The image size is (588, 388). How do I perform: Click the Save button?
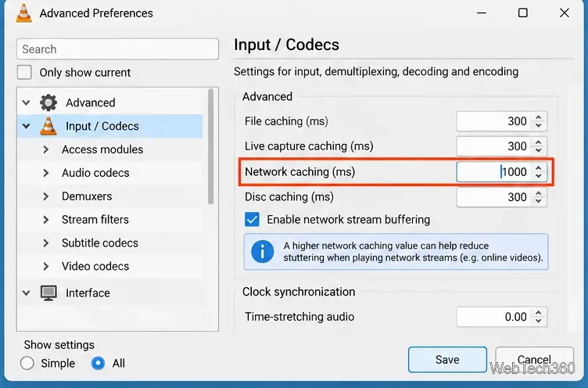[x=447, y=360]
